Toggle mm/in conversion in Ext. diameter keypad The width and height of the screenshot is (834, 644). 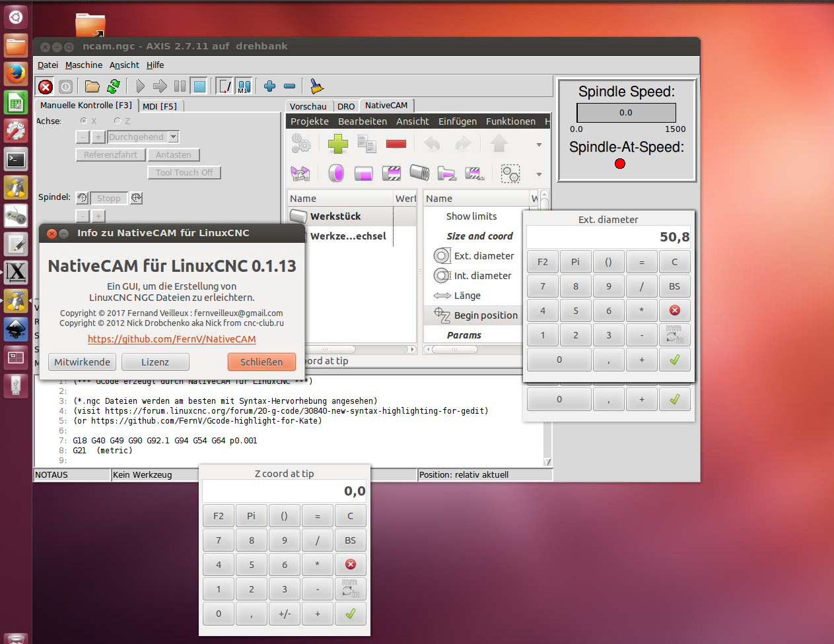(674, 335)
